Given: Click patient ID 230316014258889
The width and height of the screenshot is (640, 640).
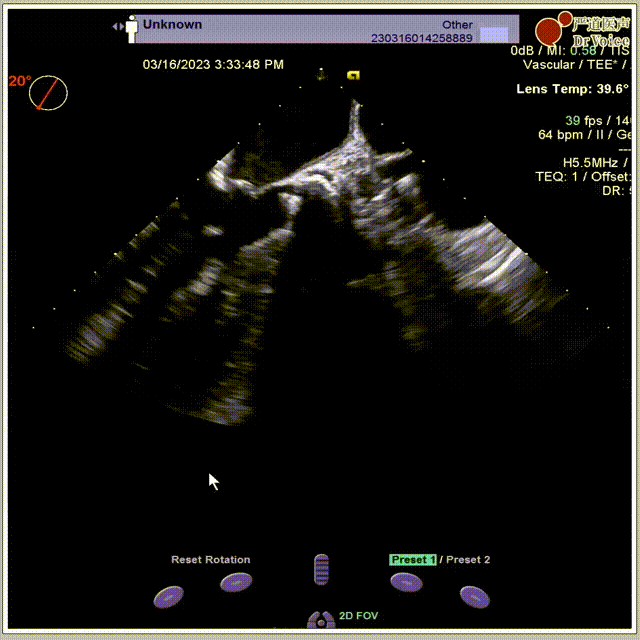Looking at the screenshot, I should (x=421, y=38).
